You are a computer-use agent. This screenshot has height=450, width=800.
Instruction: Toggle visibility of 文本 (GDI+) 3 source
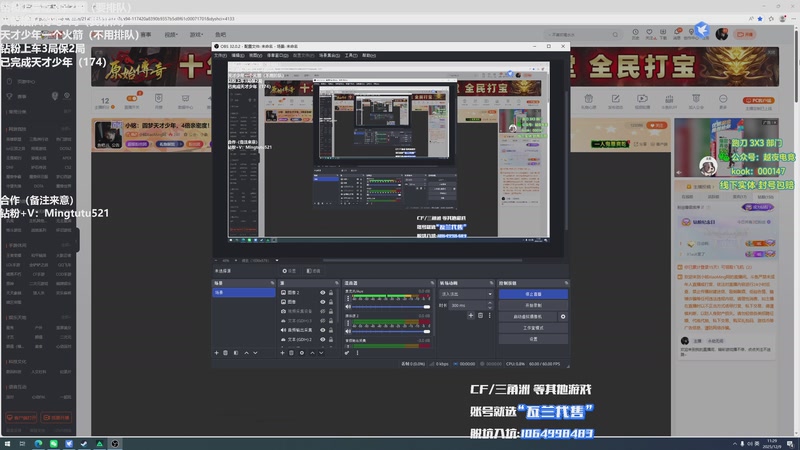(322, 321)
